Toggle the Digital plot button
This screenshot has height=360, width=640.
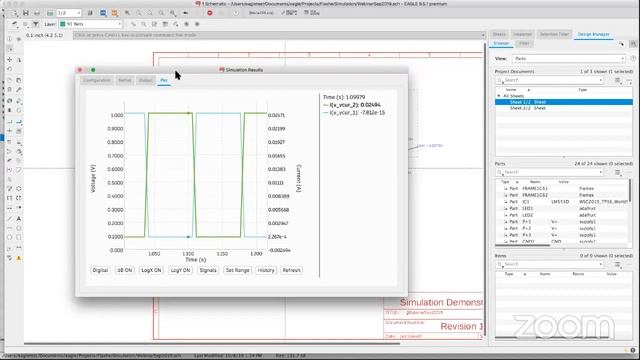pyautogui.click(x=100, y=270)
